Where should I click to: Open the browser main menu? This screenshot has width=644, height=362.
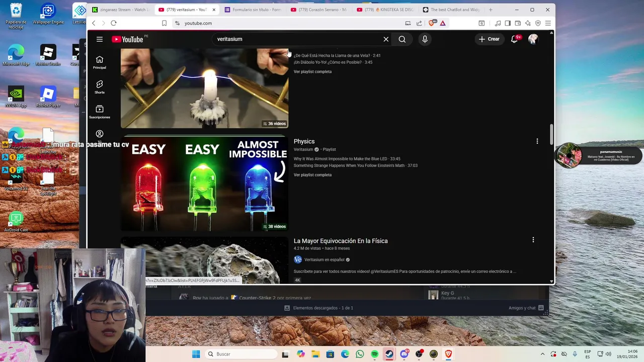548,23
